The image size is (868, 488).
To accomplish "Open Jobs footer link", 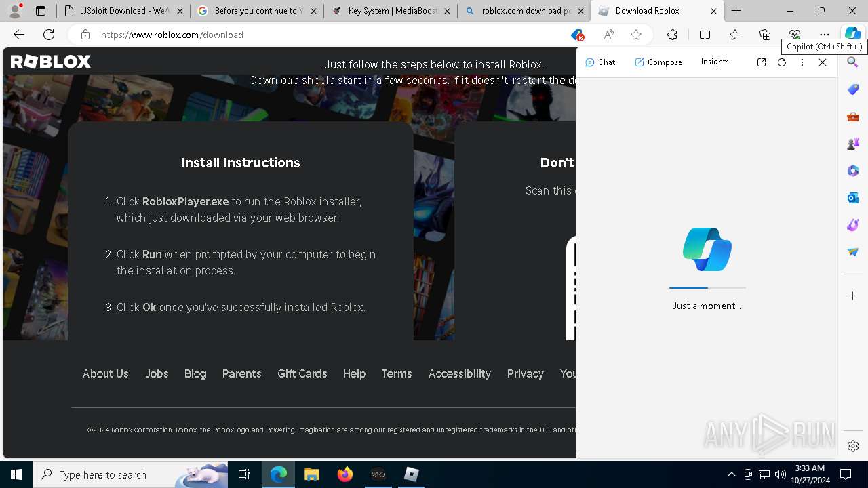I will pyautogui.click(x=157, y=373).
